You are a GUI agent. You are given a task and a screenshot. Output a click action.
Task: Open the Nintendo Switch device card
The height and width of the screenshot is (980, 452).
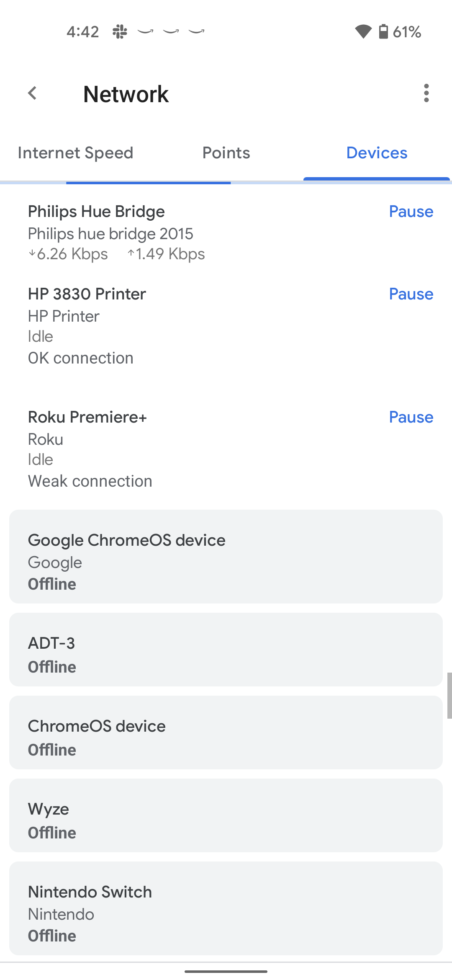click(226, 908)
